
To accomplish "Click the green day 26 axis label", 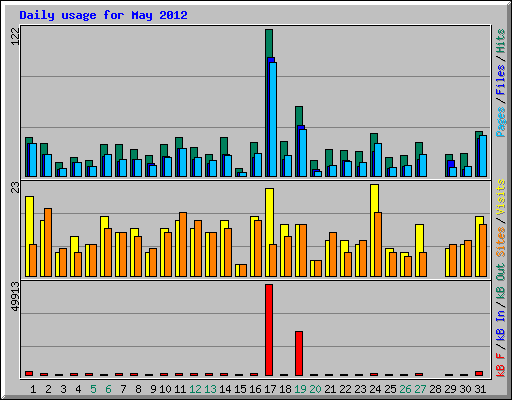I will pyautogui.click(x=405, y=389).
